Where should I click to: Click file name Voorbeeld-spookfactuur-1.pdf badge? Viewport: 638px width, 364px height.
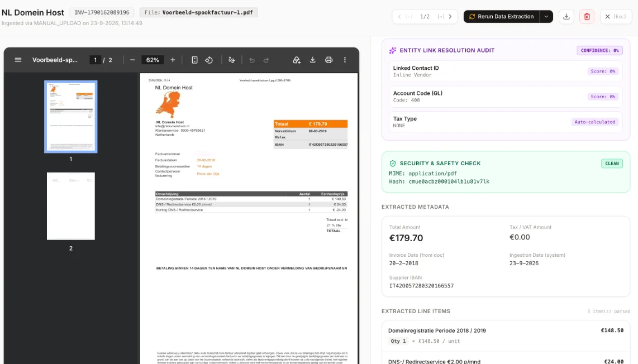click(x=198, y=13)
